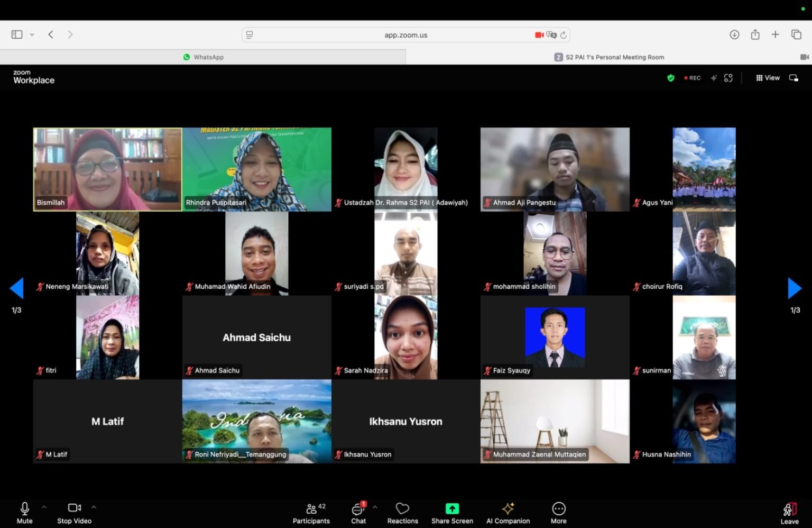Open AI Companion

point(508,513)
